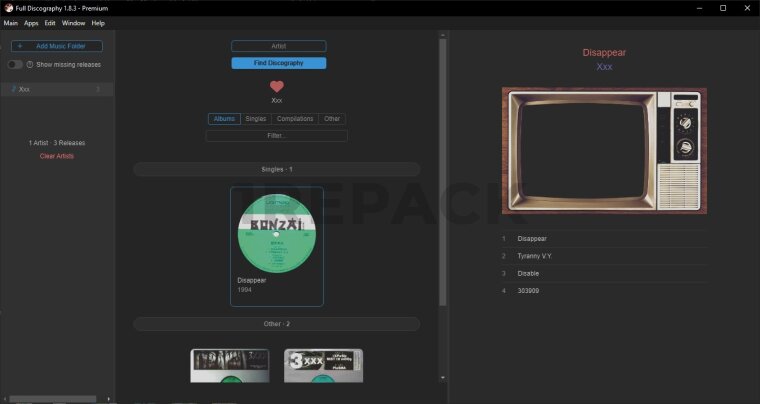
Task: Click the Artist input field
Action: [x=278, y=46]
